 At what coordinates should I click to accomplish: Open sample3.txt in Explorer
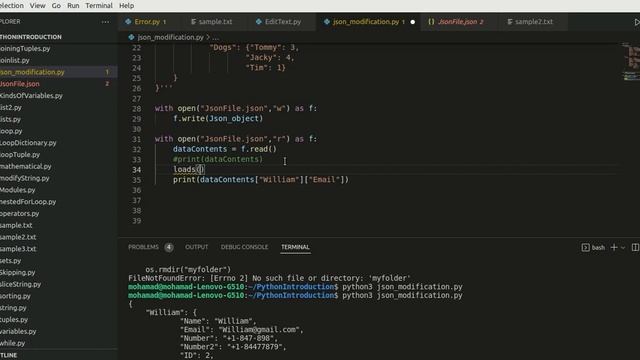[x=59, y=249]
